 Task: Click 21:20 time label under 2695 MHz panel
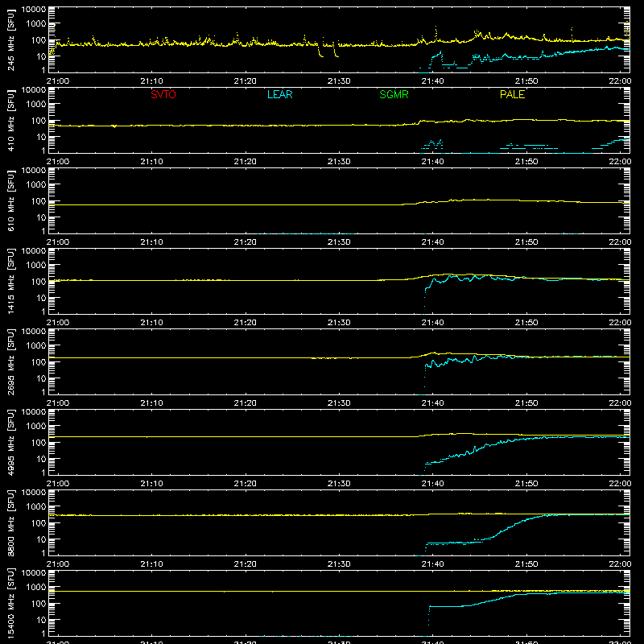pyautogui.click(x=246, y=403)
